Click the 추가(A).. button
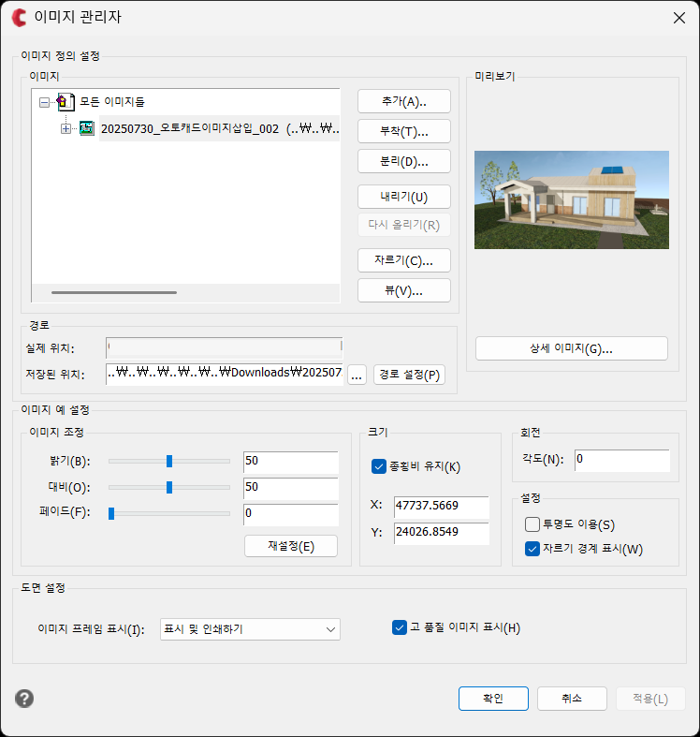The height and width of the screenshot is (737, 700). point(404,101)
